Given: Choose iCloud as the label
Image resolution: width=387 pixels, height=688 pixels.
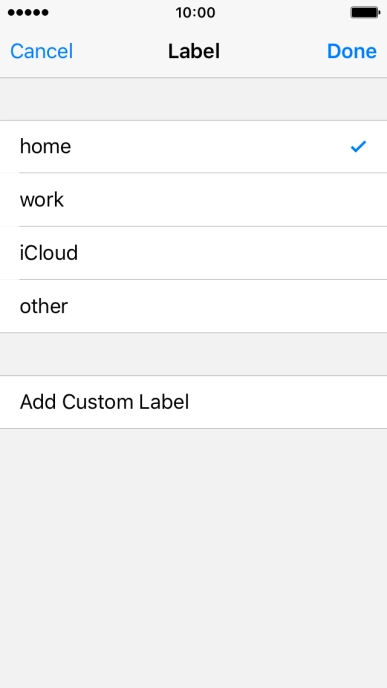Looking at the screenshot, I should 194,253.
